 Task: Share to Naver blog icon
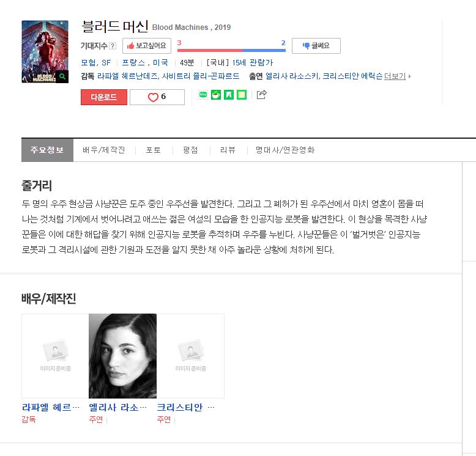point(203,95)
